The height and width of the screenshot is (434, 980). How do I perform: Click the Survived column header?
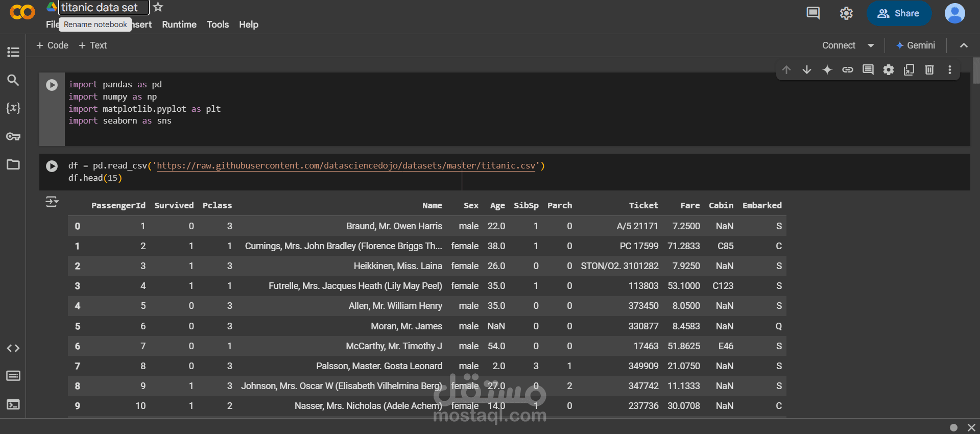pos(174,205)
